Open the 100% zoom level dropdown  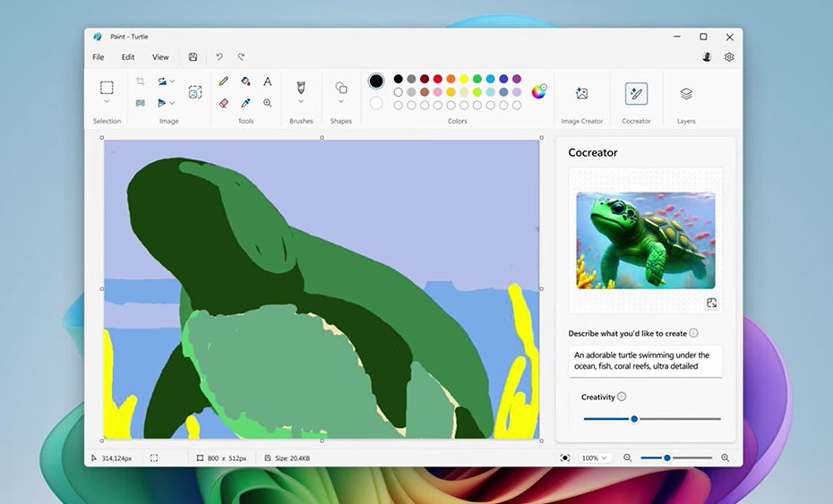(594, 457)
